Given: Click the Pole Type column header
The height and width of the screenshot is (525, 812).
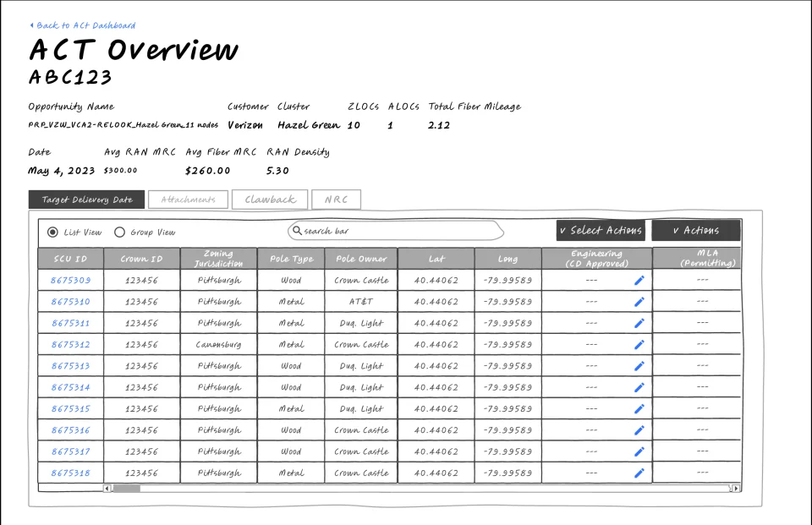Looking at the screenshot, I should [291, 259].
